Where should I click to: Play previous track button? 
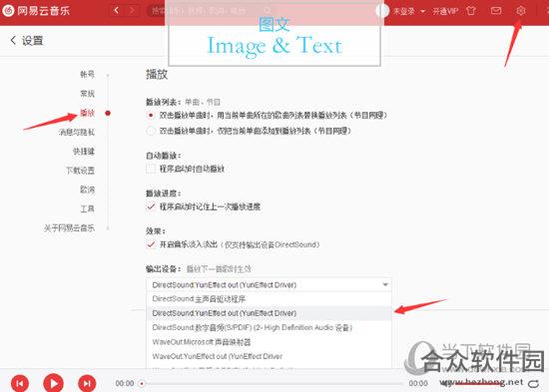[x=20, y=384]
